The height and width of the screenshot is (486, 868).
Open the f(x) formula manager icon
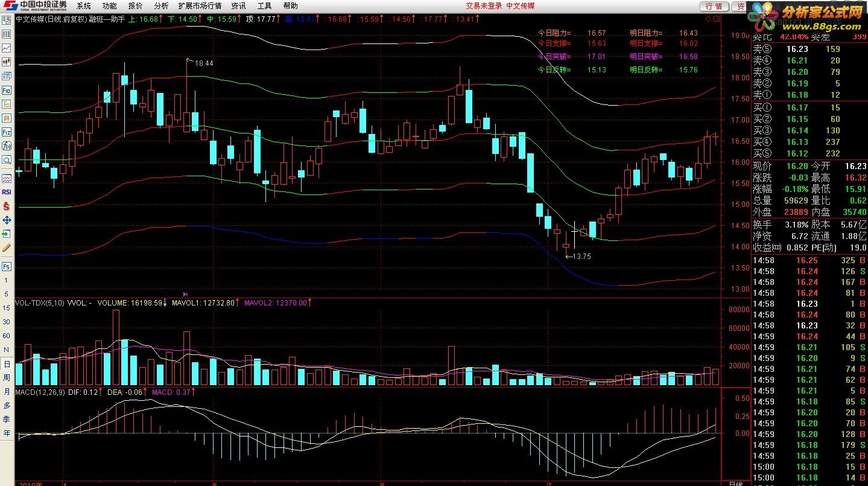7,145
